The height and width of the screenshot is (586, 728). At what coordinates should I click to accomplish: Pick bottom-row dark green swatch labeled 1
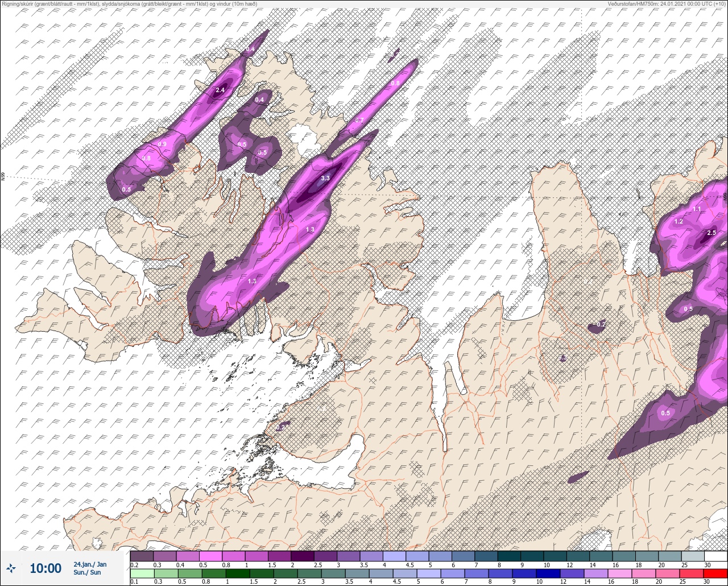click(x=237, y=573)
